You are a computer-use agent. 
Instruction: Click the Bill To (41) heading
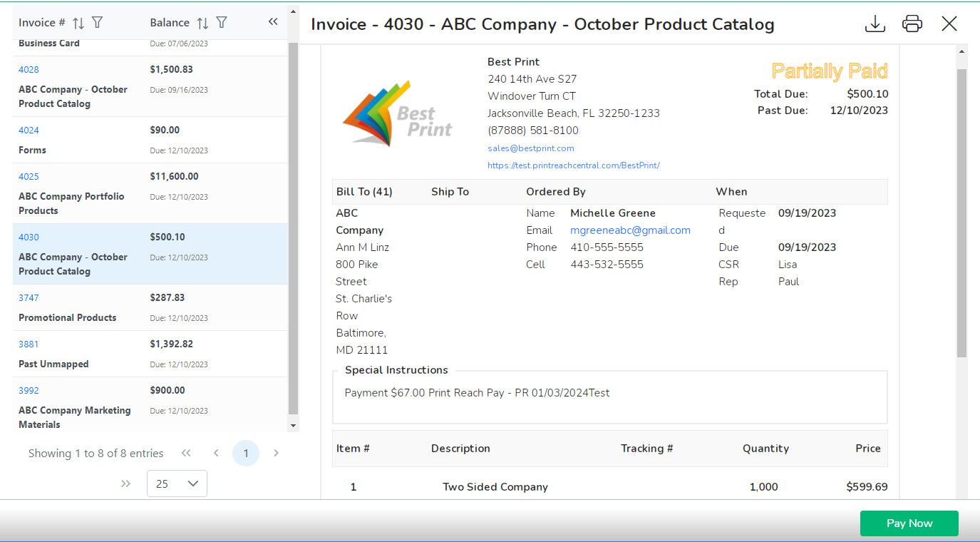[364, 192]
